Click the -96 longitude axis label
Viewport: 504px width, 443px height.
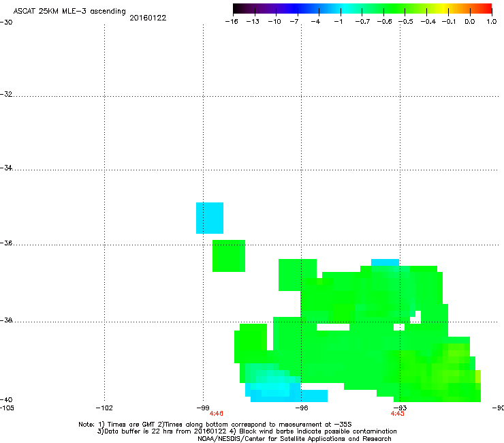click(302, 408)
